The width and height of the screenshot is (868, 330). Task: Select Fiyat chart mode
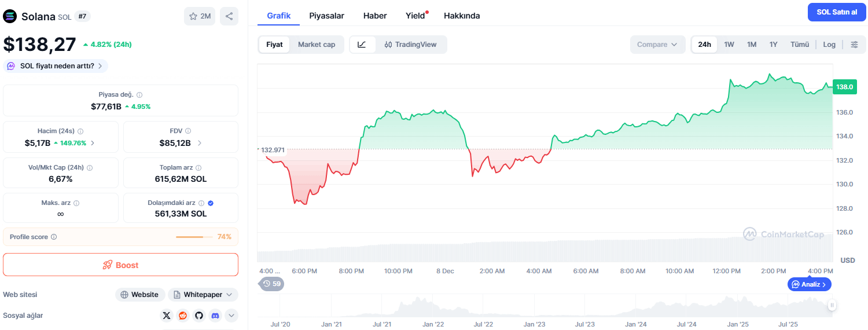pos(274,45)
